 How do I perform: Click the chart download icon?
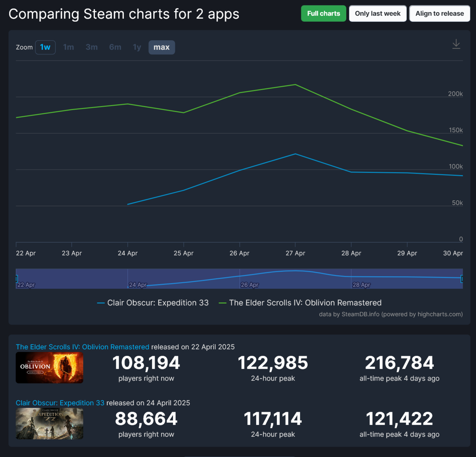[x=456, y=44]
